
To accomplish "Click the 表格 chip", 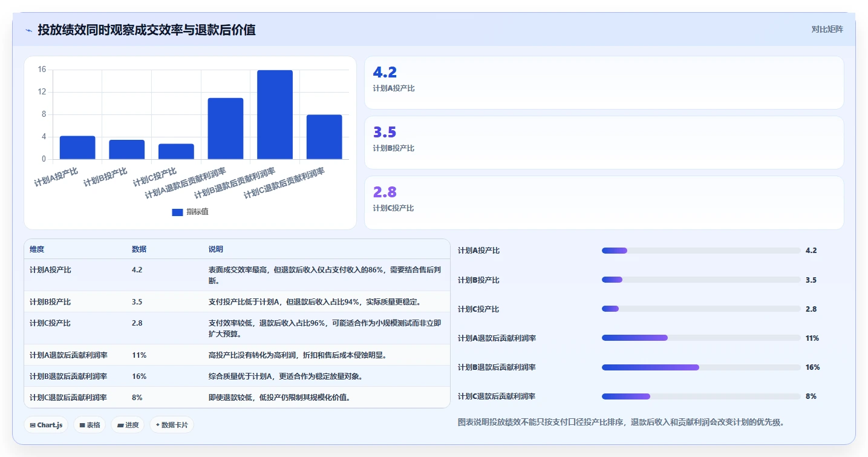I will tap(90, 425).
